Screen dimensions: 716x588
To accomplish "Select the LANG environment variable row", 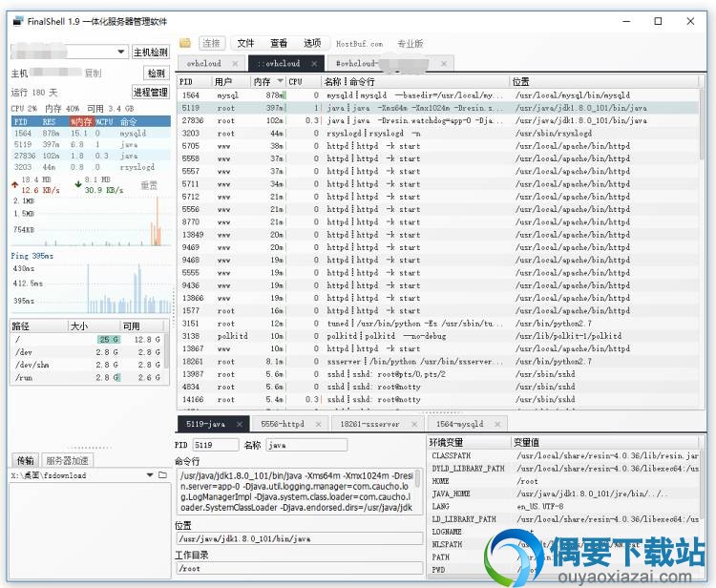I will 564,507.
